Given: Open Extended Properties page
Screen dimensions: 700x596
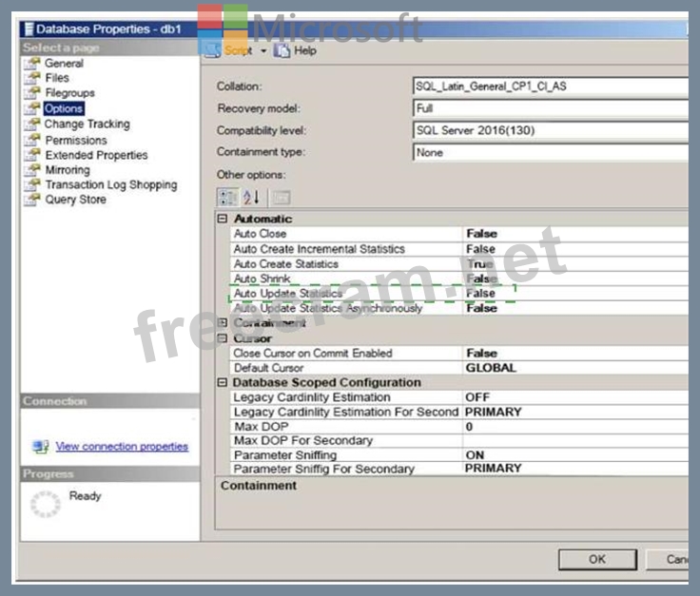Looking at the screenshot, I should (x=96, y=155).
